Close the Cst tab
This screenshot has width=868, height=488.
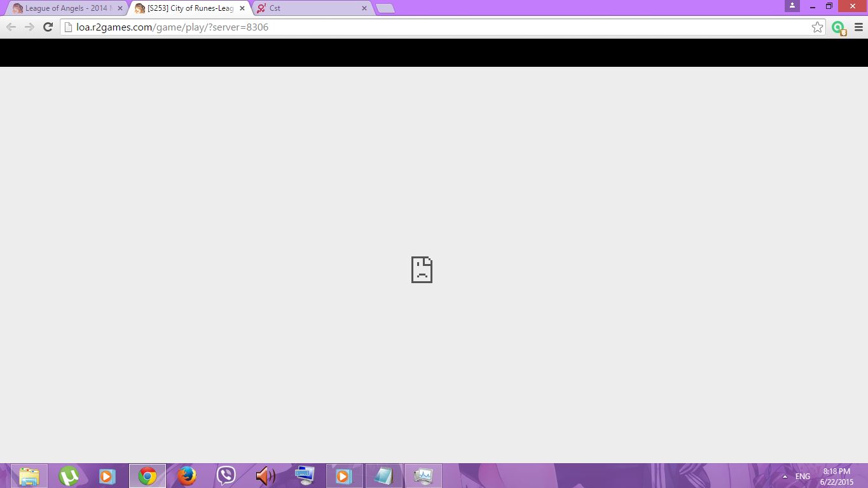point(364,8)
